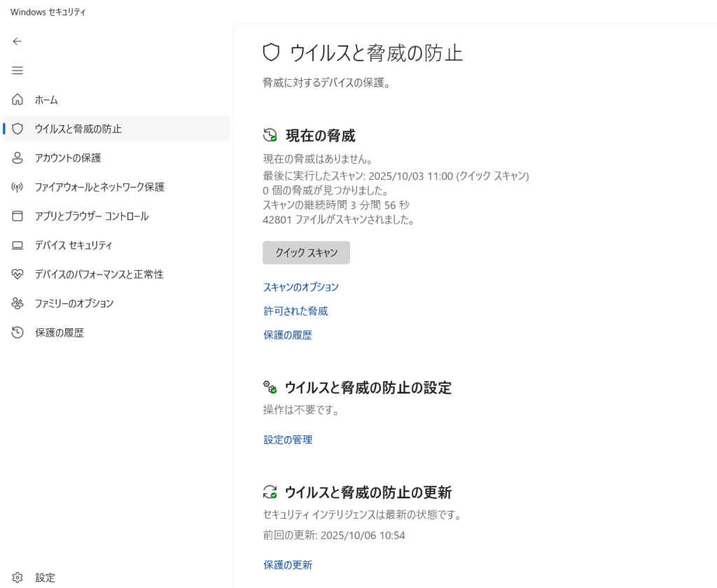Image resolution: width=717 pixels, height=588 pixels.
Task: Open the 設定の管理 link
Action: coord(288,440)
